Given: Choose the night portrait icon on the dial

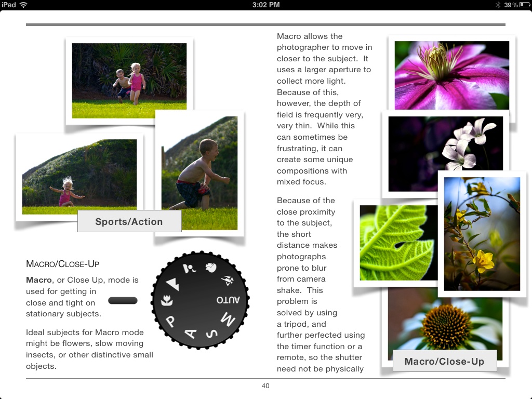Looking at the screenshot, I should pyautogui.click(x=189, y=269).
